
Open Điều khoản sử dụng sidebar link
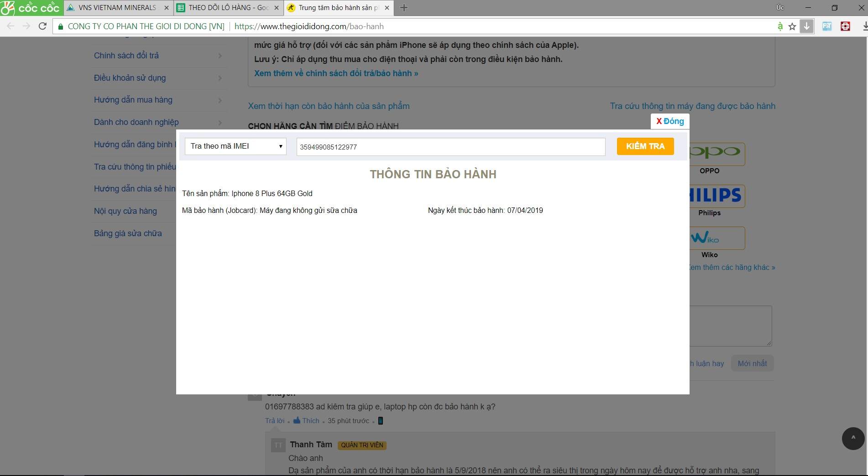pyautogui.click(x=130, y=78)
